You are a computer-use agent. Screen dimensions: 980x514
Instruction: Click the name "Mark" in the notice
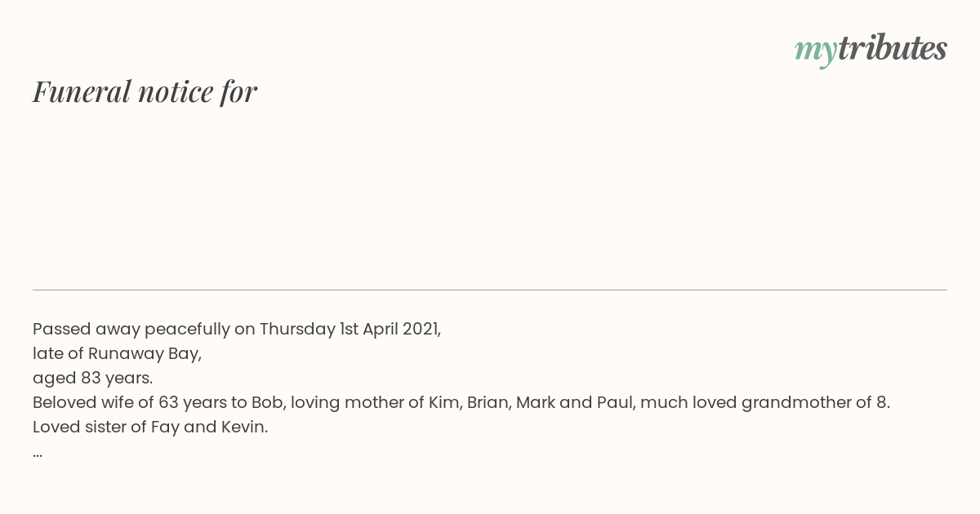536,402
